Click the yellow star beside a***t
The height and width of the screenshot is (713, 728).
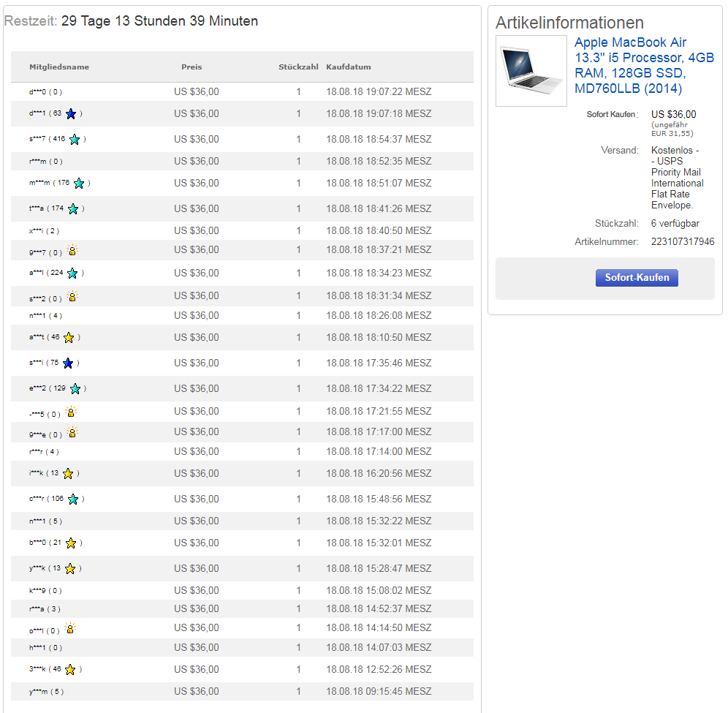(69, 337)
